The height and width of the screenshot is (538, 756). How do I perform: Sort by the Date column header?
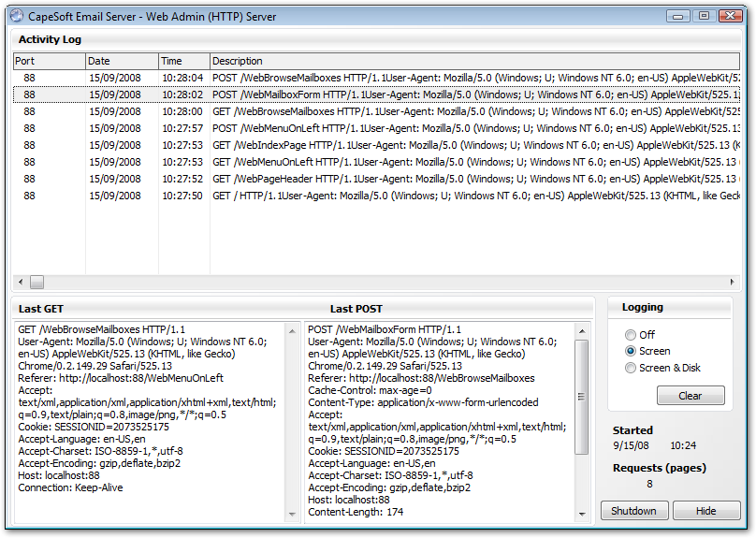pos(121,61)
